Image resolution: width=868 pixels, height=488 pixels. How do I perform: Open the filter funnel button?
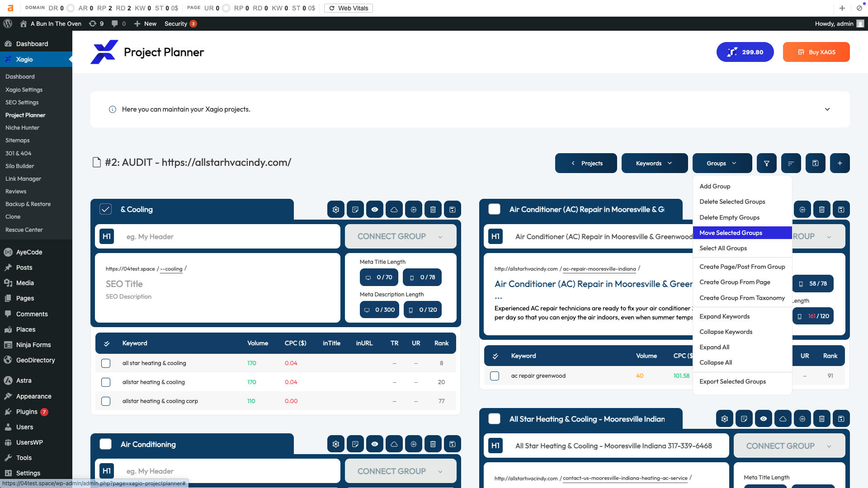[x=766, y=163]
